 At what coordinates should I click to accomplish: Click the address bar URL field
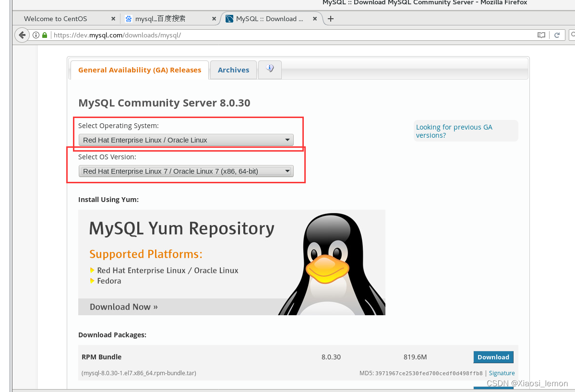pyautogui.click(x=293, y=35)
